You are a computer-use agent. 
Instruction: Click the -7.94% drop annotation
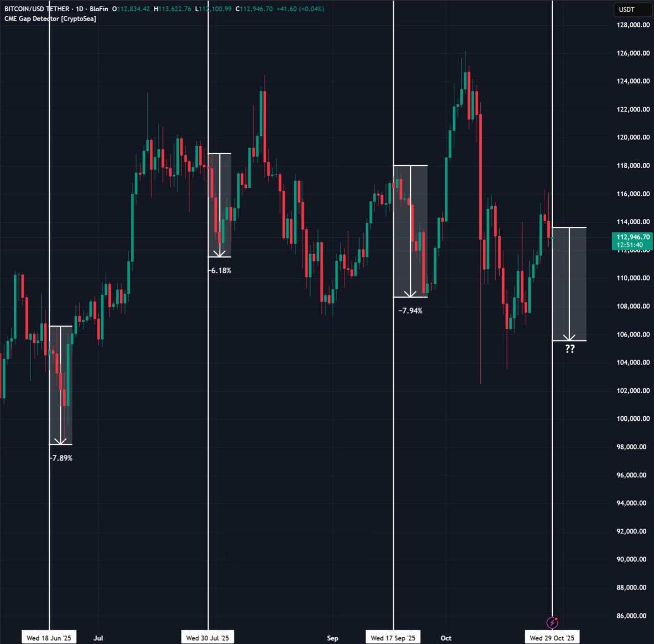coord(410,311)
